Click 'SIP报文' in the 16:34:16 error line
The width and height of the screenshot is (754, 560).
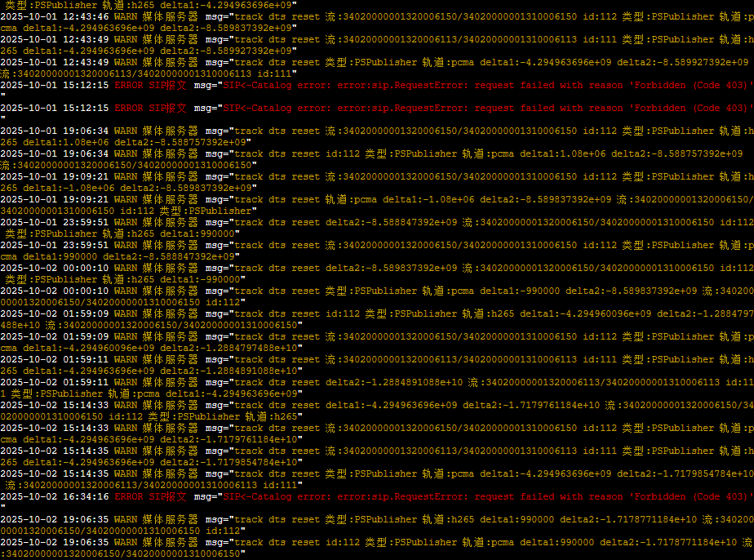[167, 496]
